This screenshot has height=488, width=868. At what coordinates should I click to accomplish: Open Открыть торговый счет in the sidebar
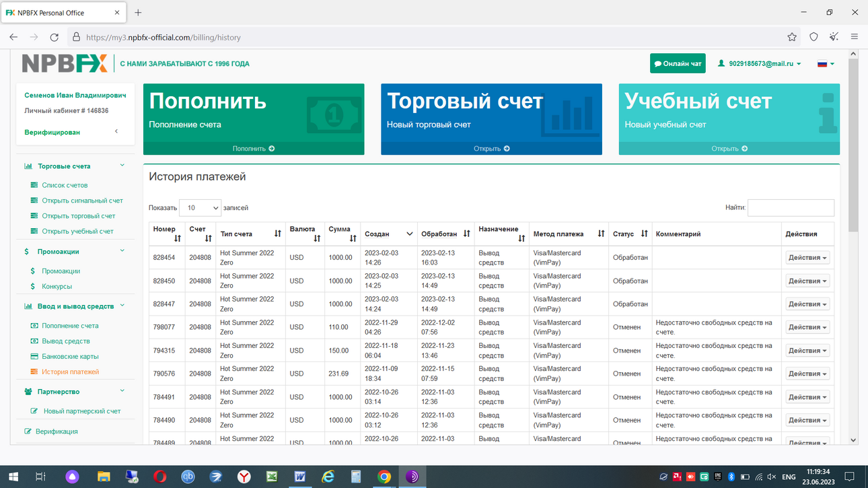click(x=79, y=216)
